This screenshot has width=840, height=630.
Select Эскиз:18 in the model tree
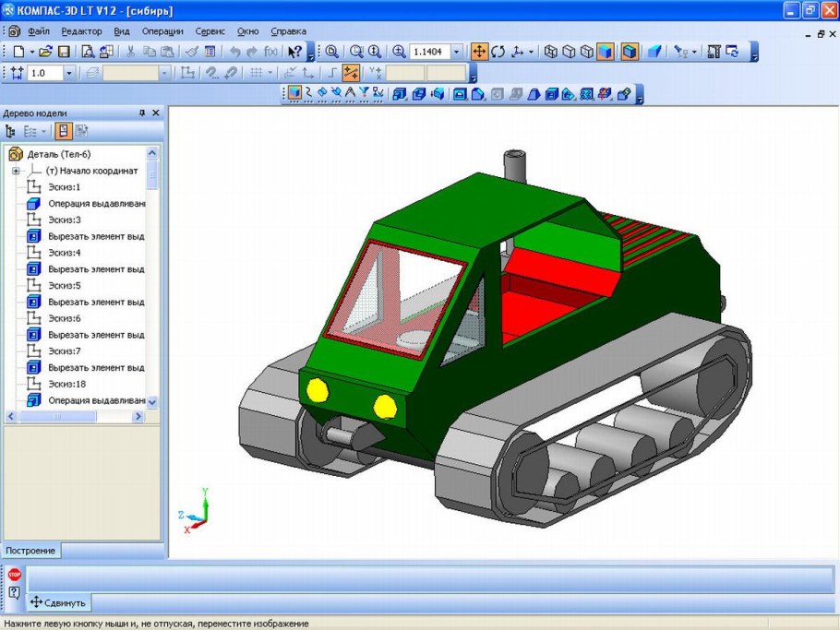coord(66,384)
